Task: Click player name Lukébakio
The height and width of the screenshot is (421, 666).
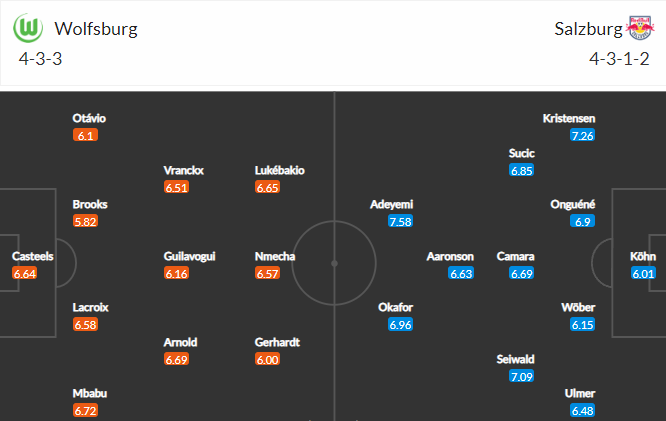Action: 279,170
